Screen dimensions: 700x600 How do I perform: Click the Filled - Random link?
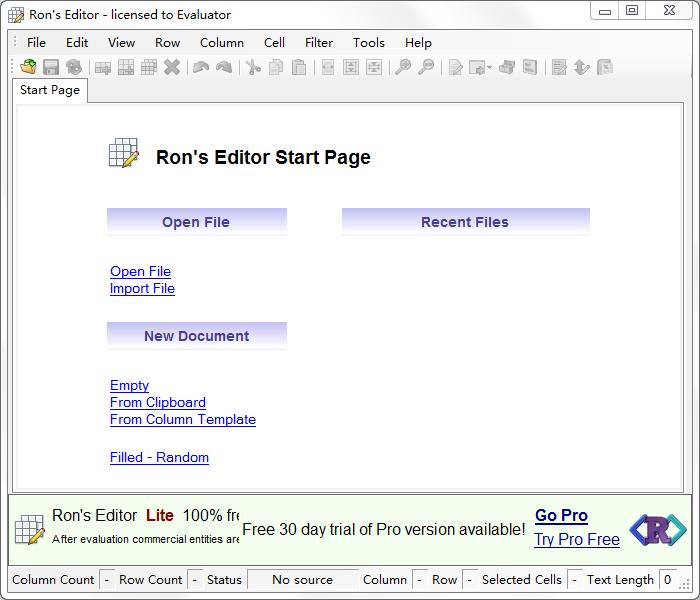(159, 457)
